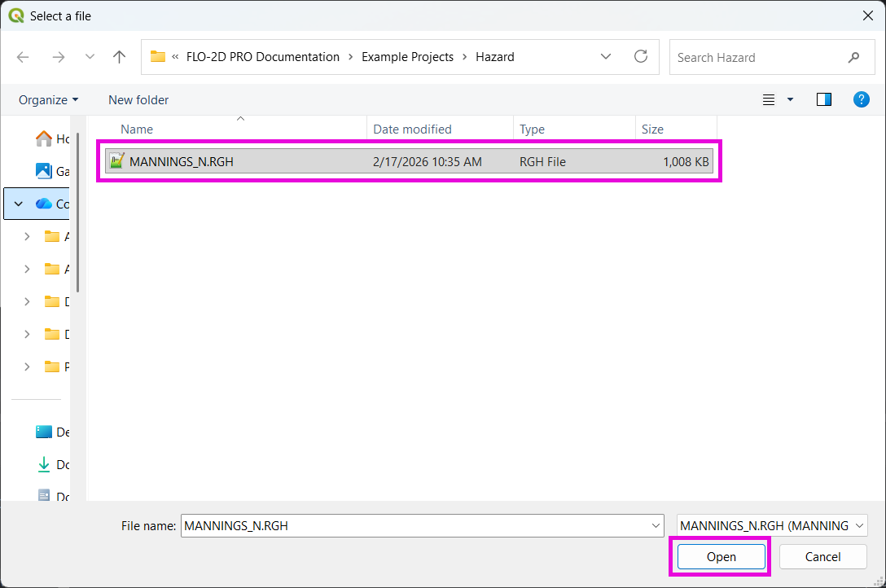Image resolution: width=886 pixels, height=588 pixels.
Task: Click the Cancel button
Action: [822, 557]
